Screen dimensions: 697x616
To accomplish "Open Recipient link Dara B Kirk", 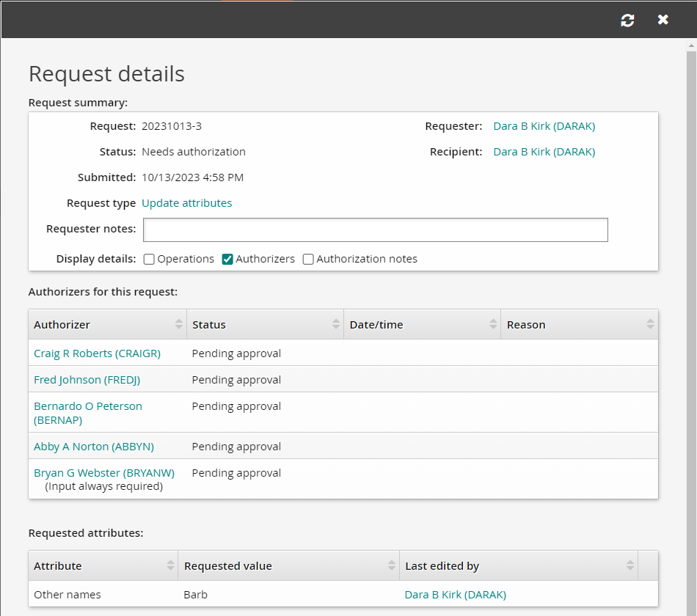I will 544,152.
